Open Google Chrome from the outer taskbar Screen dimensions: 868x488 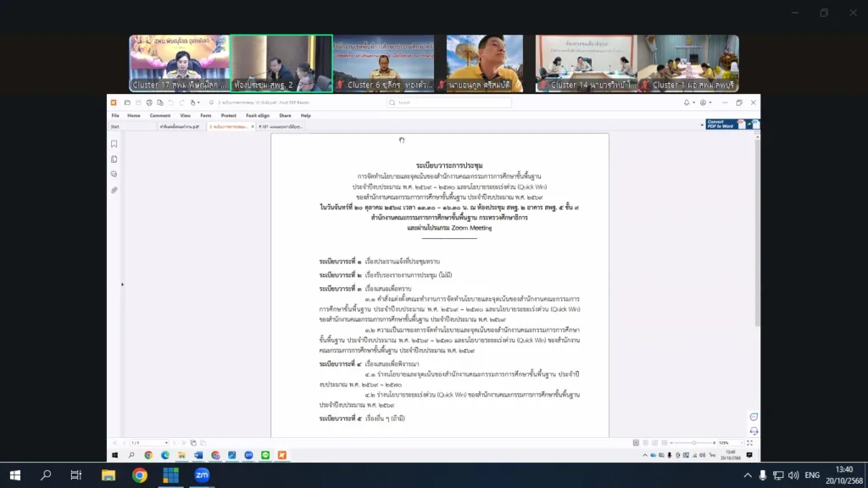click(x=140, y=475)
